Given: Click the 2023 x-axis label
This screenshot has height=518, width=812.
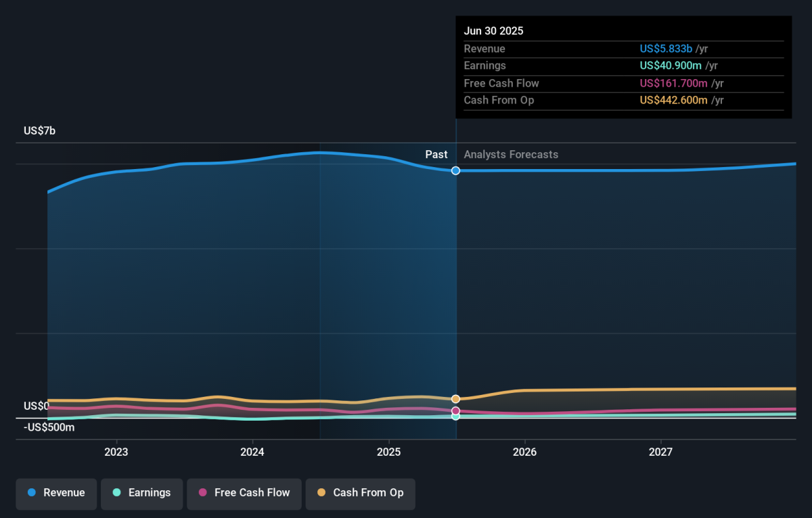Looking at the screenshot, I should point(116,452).
